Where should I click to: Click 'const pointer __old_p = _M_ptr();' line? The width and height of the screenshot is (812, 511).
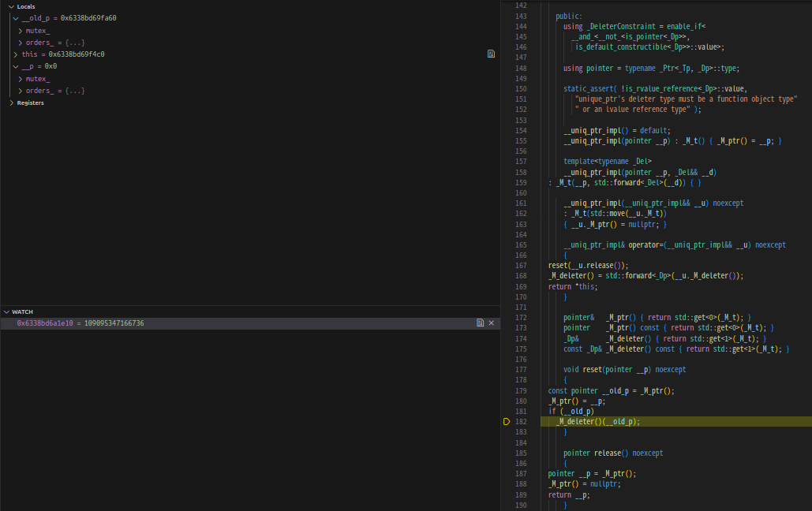coord(611,391)
